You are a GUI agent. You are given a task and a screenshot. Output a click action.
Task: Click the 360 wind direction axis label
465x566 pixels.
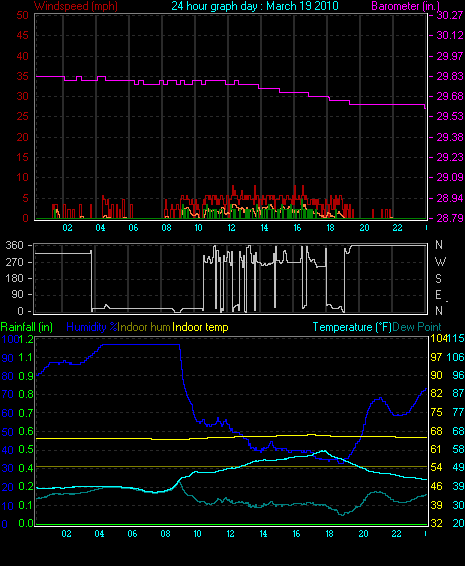14,245
